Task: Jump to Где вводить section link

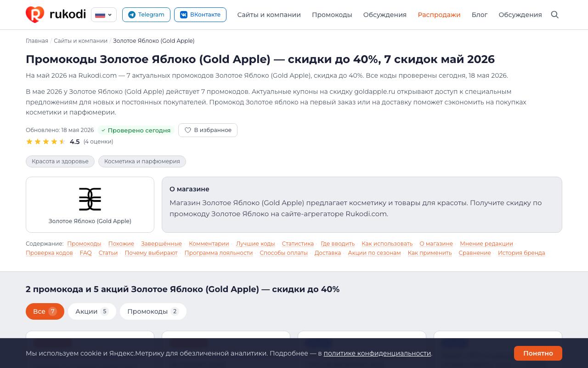Action: click(x=338, y=244)
